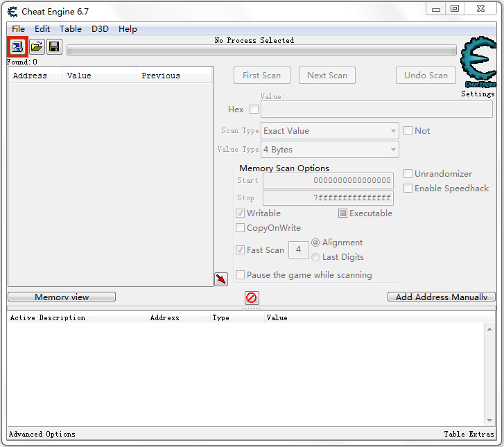
Task: Toggle the Unrandomizer checkbox
Action: (x=408, y=174)
